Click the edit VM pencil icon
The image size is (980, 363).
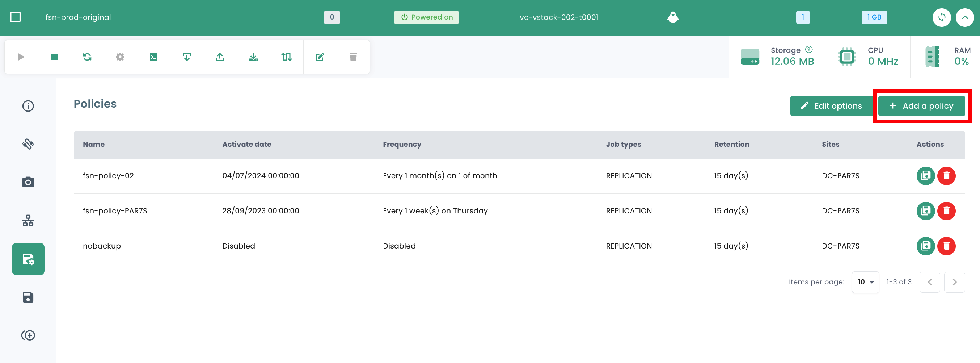tap(320, 57)
